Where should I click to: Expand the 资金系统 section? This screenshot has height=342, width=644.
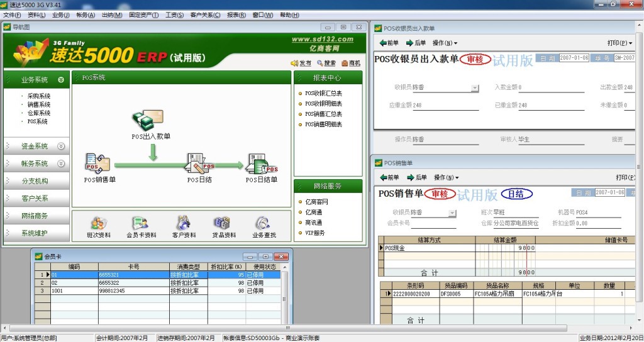click(61, 146)
